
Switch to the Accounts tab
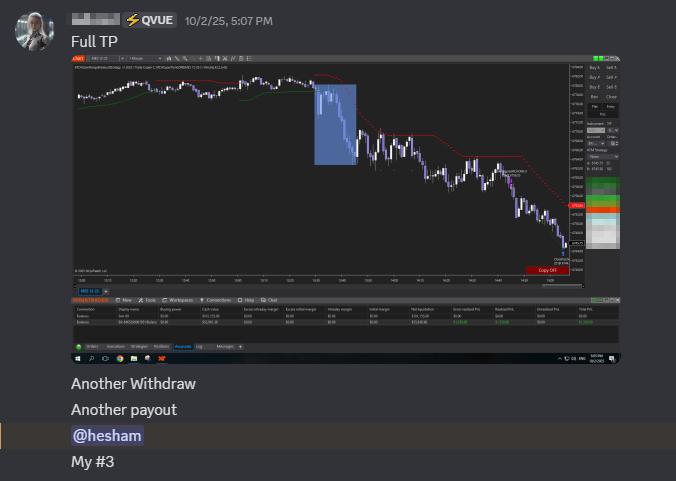coord(183,346)
